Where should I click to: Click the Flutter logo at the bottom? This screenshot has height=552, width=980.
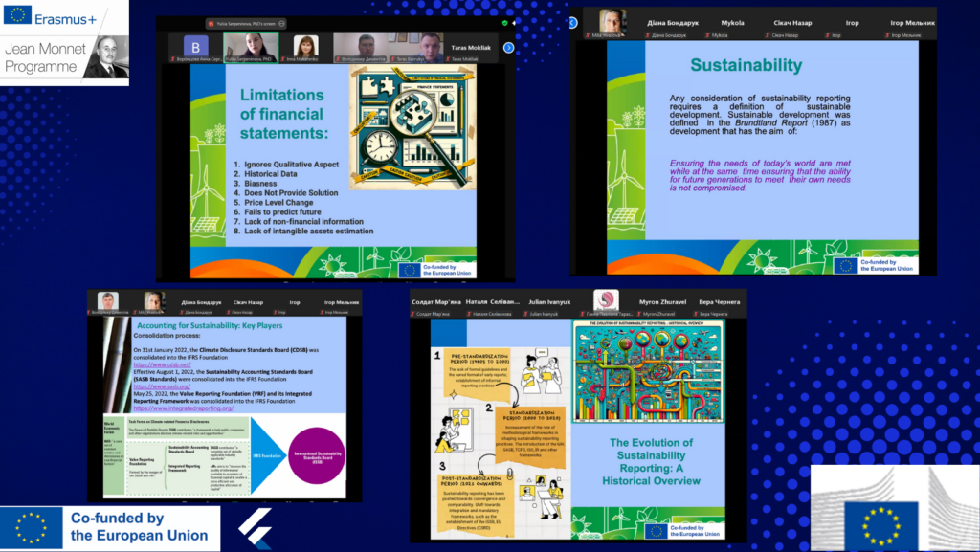tap(256, 528)
